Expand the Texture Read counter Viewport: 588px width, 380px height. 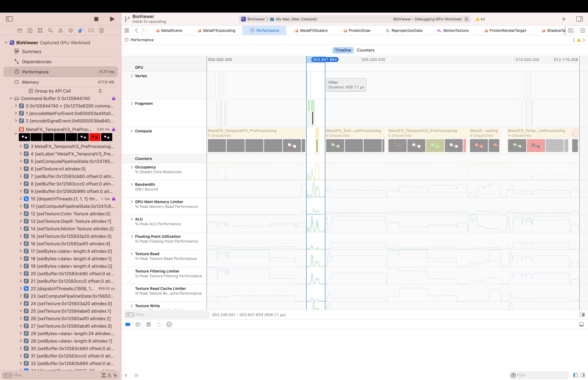(x=132, y=254)
